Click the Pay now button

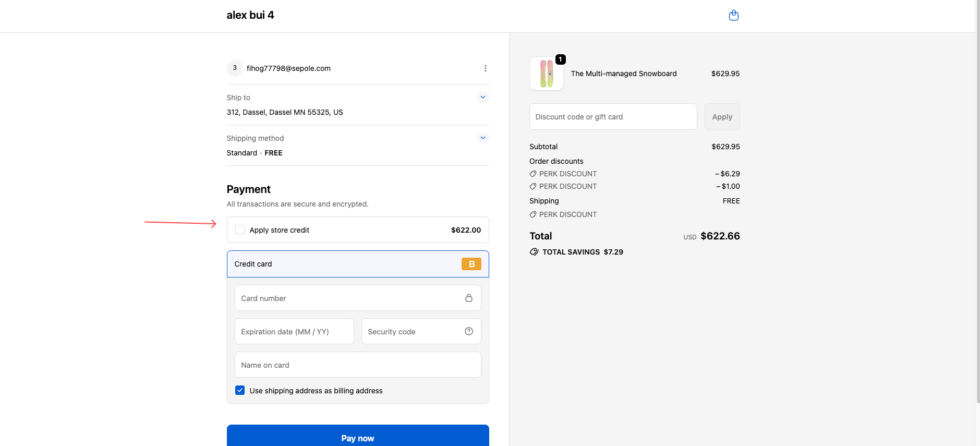(357, 437)
